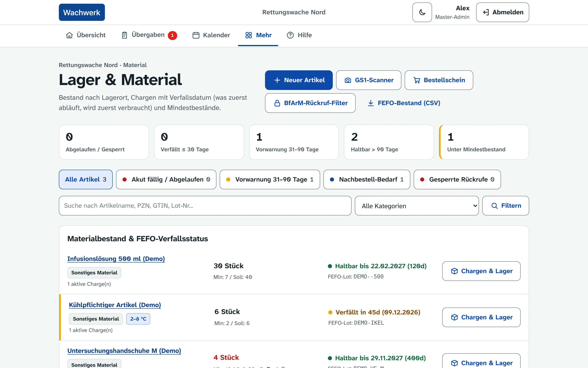Click the Abgelaufen / Gesperrt stat card
The height and width of the screenshot is (368, 588).
[104, 142]
